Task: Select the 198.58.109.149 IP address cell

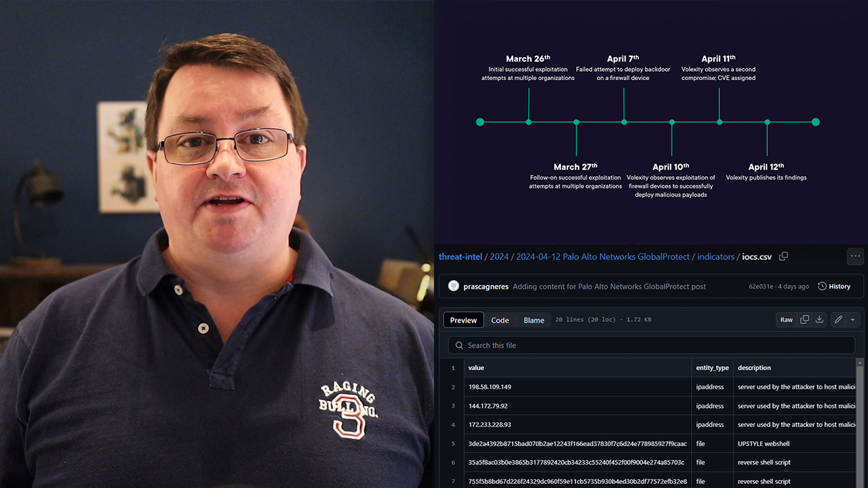Action: [x=490, y=387]
